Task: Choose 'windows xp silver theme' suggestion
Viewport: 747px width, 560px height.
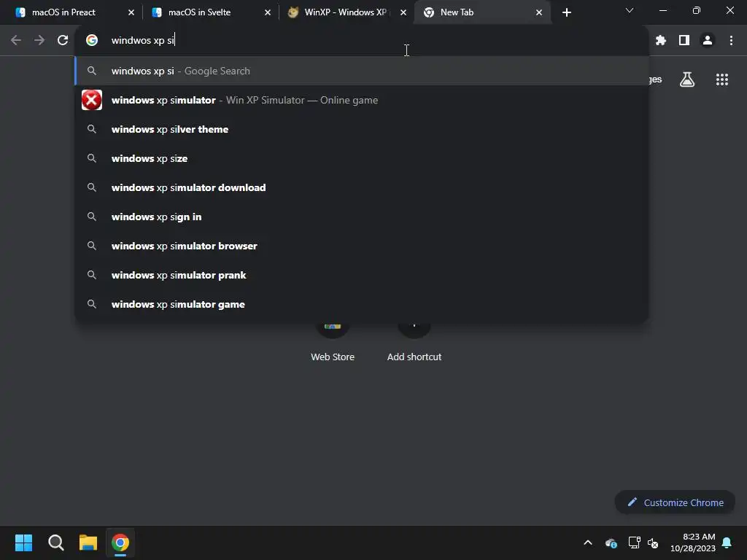Action: click(x=362, y=129)
